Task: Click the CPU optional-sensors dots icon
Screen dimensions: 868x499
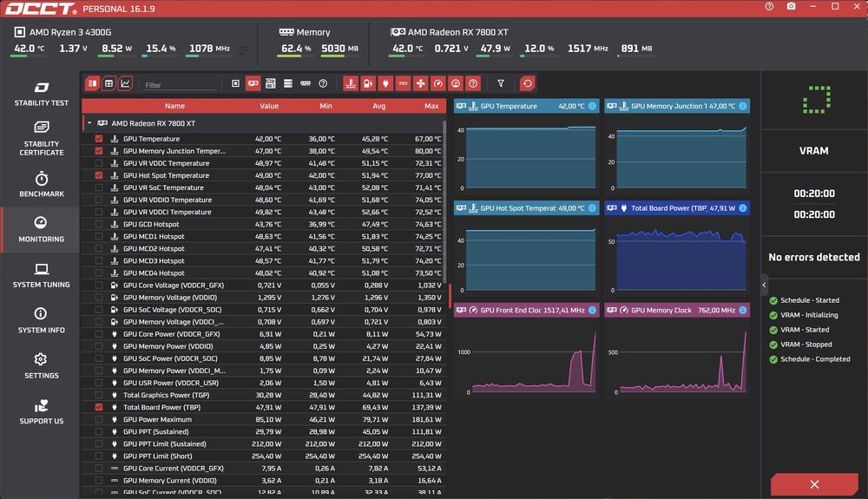Action: [244, 50]
